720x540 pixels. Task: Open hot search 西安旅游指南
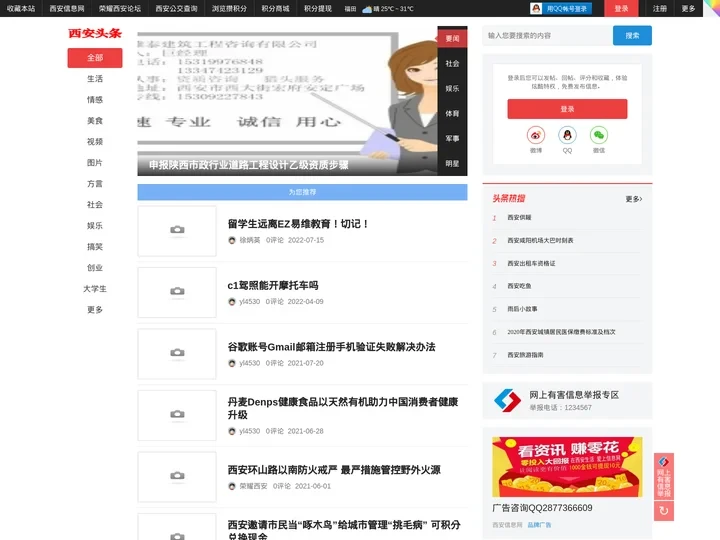pos(525,355)
